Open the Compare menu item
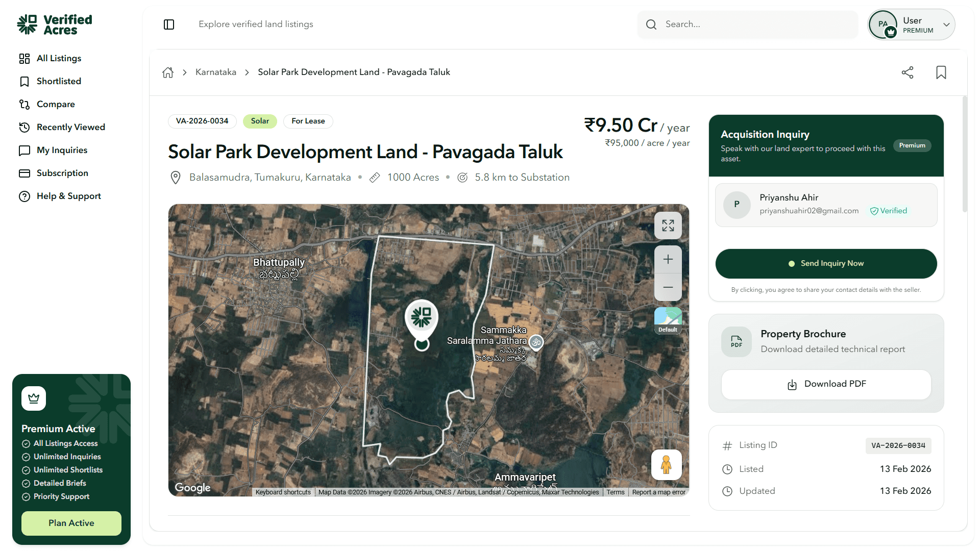The image size is (980, 551). coord(56,104)
